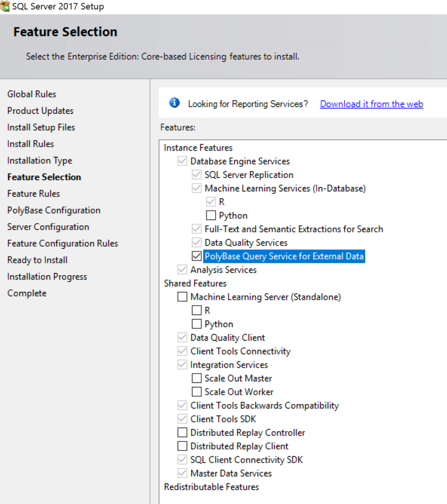Open the 'Download it from the web' link
Image resolution: width=447 pixels, height=504 pixels.
coord(371,104)
